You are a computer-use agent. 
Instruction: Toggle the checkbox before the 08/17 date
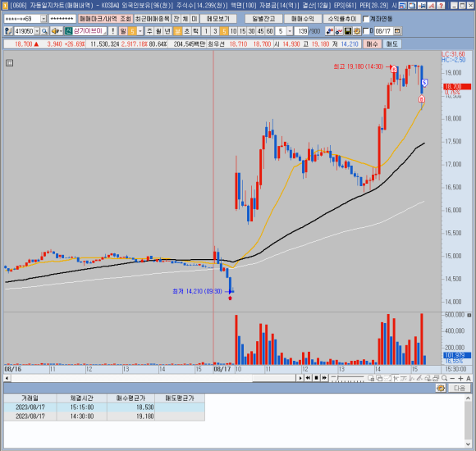tap(366, 31)
